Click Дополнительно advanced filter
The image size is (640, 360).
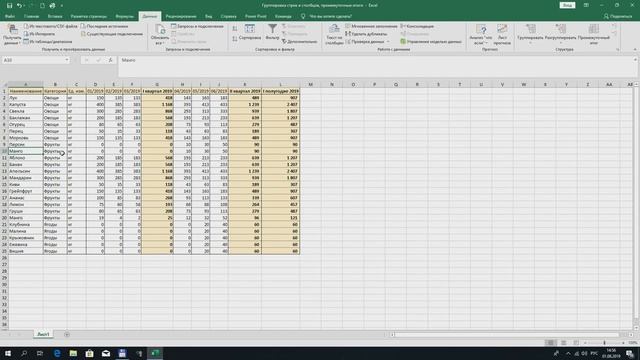300,42
